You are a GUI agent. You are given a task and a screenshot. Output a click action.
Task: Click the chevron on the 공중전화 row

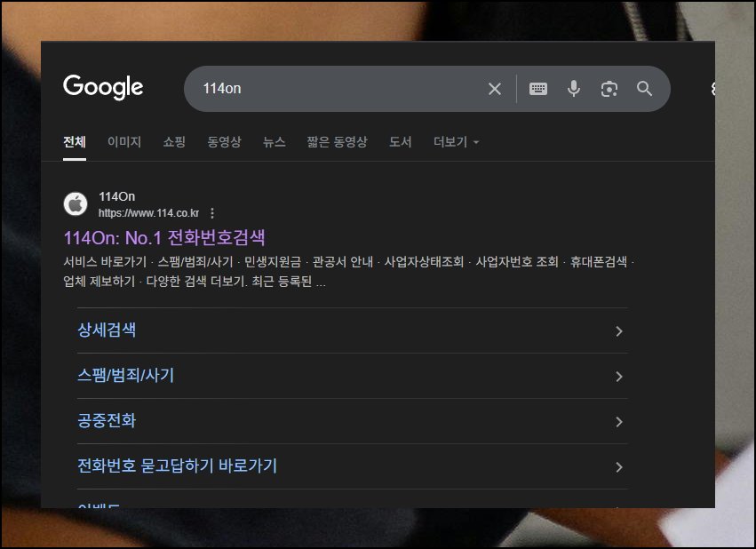(619, 422)
